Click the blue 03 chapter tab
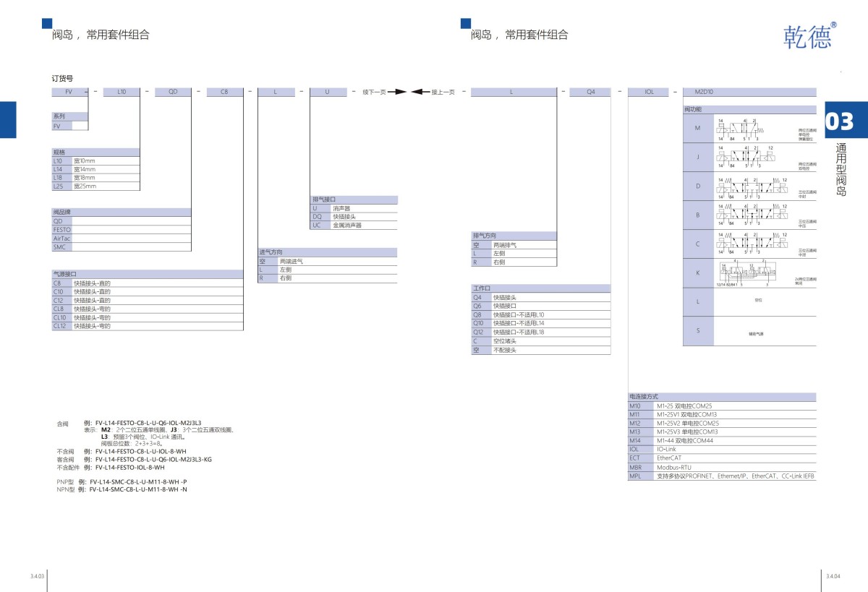 tap(841, 122)
